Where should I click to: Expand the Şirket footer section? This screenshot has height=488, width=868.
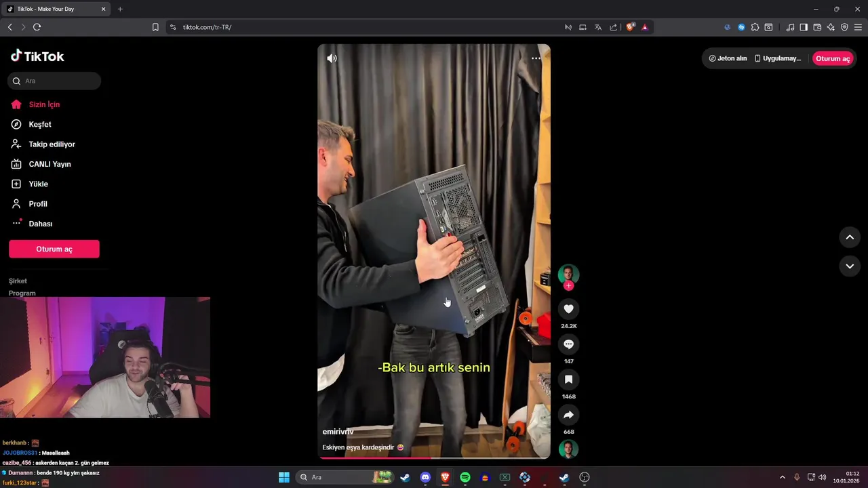pos(18,281)
